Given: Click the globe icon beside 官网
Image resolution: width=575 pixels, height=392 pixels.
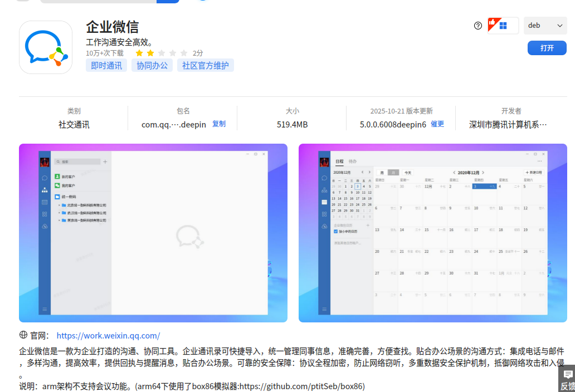Looking at the screenshot, I should click(23, 335).
